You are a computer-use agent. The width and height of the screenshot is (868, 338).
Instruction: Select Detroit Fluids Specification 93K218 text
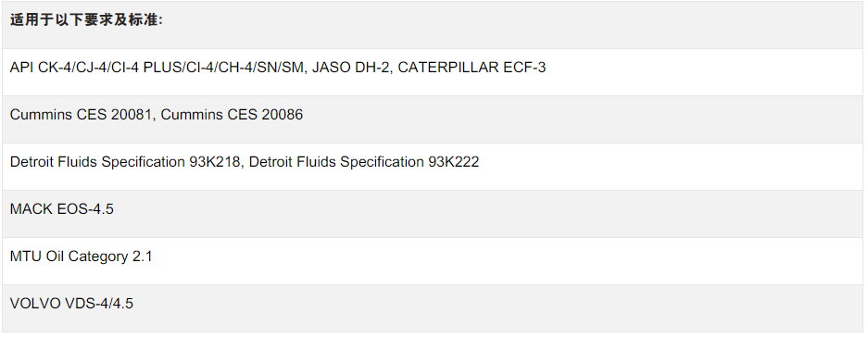coord(125,162)
